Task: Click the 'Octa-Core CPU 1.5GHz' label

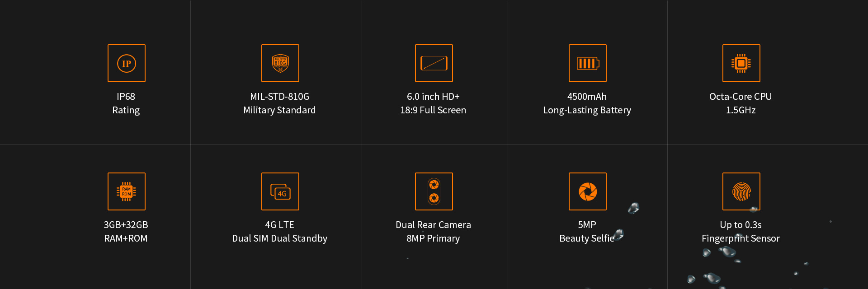Action: (741, 103)
